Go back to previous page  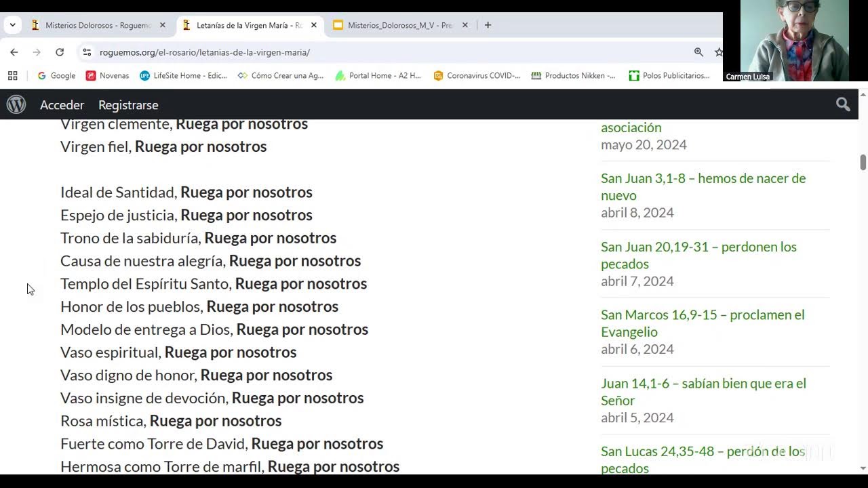(14, 52)
